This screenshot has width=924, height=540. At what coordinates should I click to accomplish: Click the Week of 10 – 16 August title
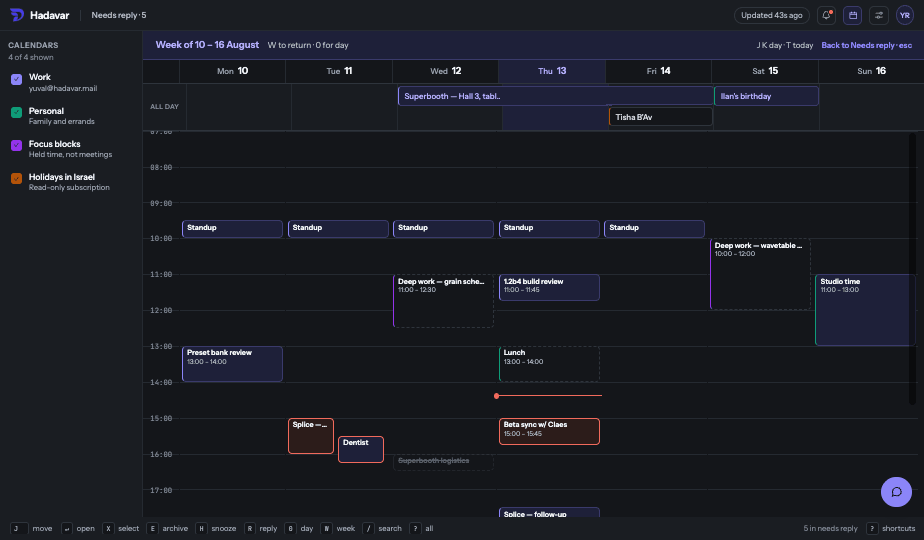(x=207, y=45)
